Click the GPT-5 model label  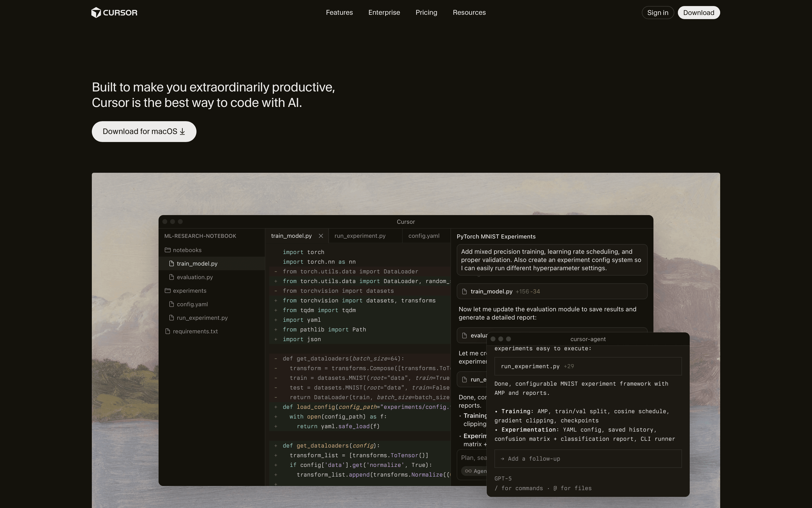coord(503,478)
